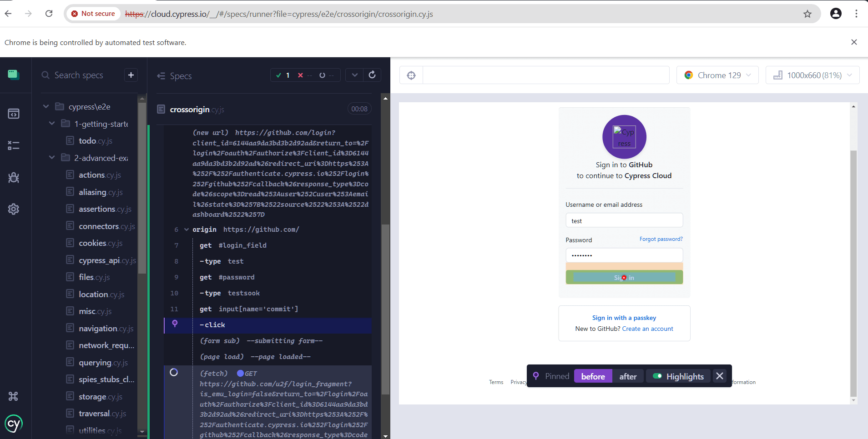
Task: Click the green Sign in button
Action: tap(624, 277)
